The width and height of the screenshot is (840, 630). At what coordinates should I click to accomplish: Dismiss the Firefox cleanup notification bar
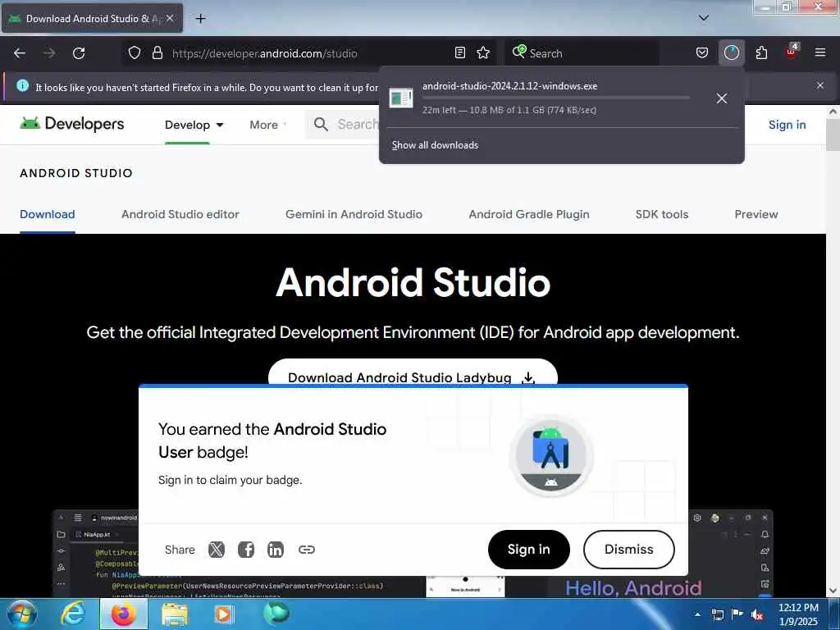pyautogui.click(x=819, y=85)
